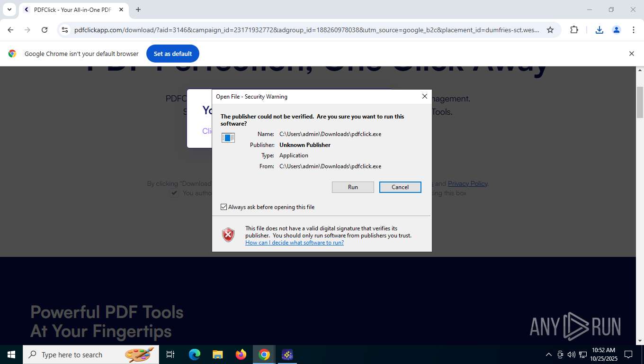The height and width of the screenshot is (364, 644).
Task: Open File Explorer from taskbar
Action: pyautogui.click(x=218, y=355)
